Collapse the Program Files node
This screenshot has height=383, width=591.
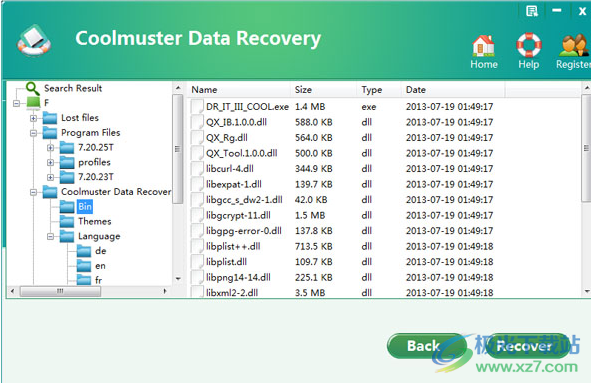(x=33, y=133)
